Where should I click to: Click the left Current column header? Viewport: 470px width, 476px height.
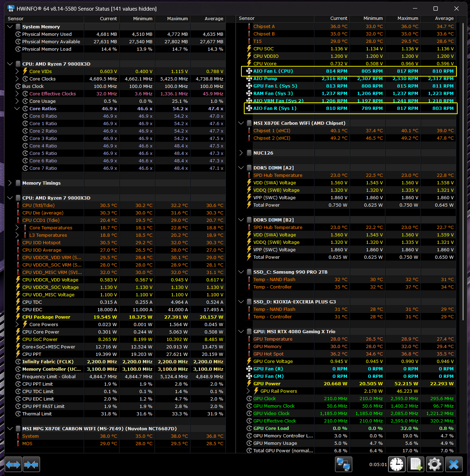[102, 19]
